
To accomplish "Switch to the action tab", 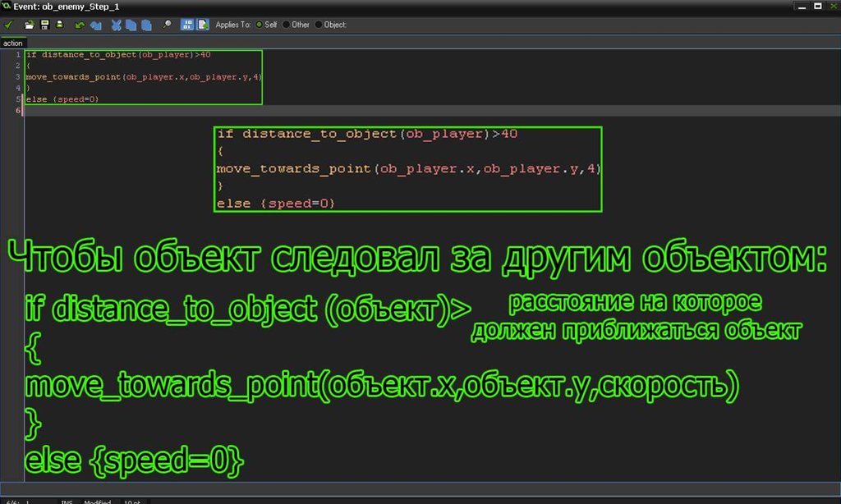I will [x=13, y=43].
